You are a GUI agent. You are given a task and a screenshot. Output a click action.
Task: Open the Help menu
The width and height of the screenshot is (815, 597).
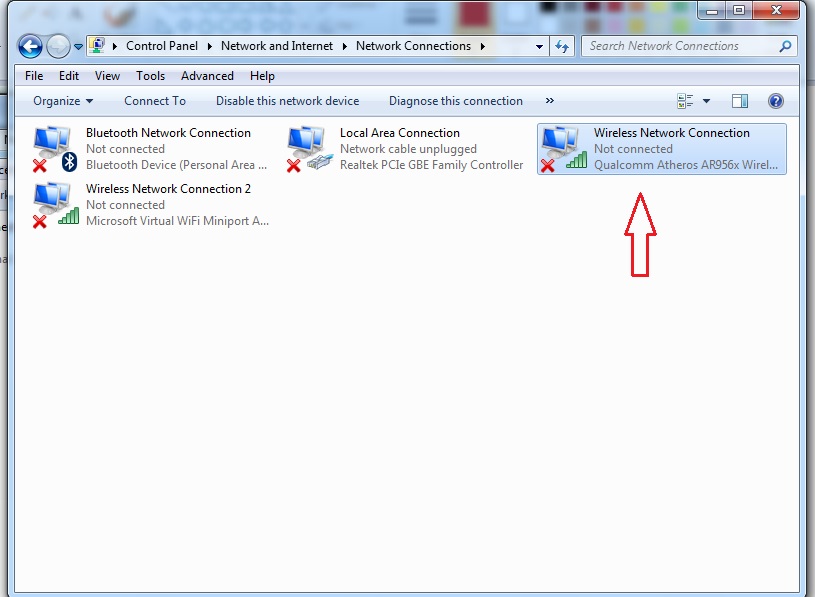click(x=262, y=76)
